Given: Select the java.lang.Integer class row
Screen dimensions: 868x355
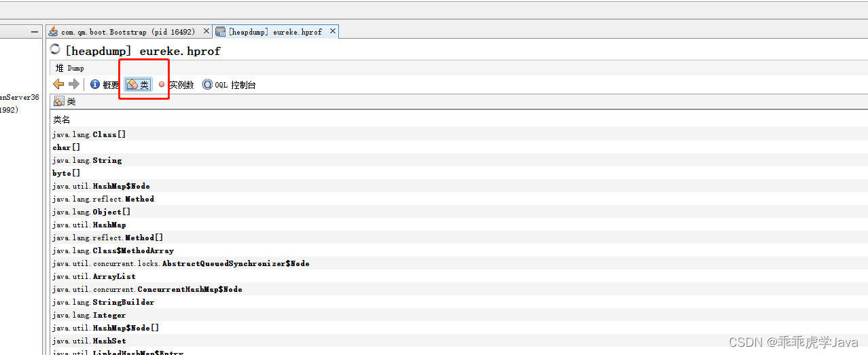Looking at the screenshot, I should click(x=89, y=316).
